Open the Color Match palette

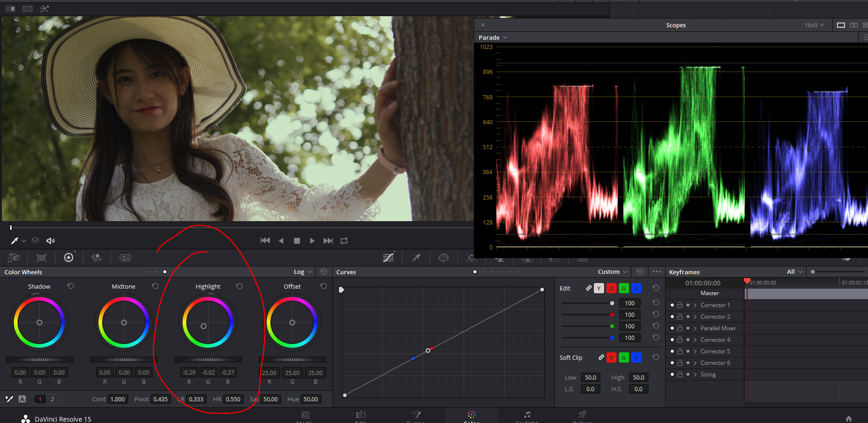click(x=42, y=258)
